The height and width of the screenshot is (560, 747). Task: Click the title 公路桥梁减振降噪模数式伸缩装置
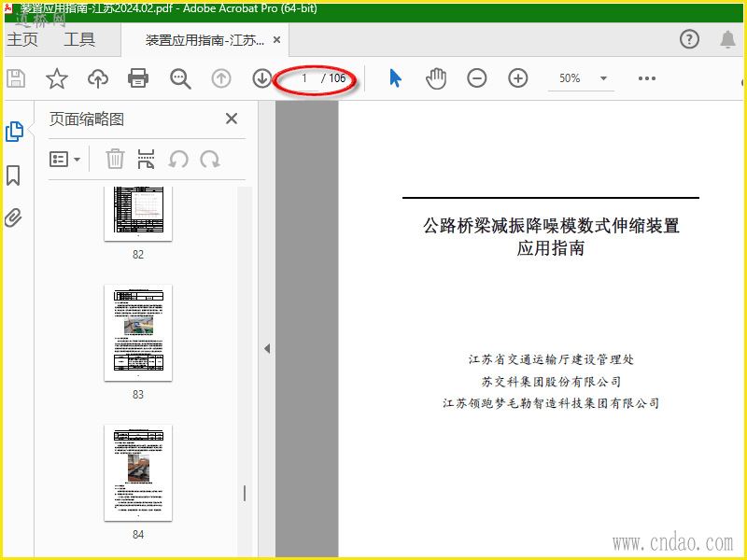pos(551,225)
